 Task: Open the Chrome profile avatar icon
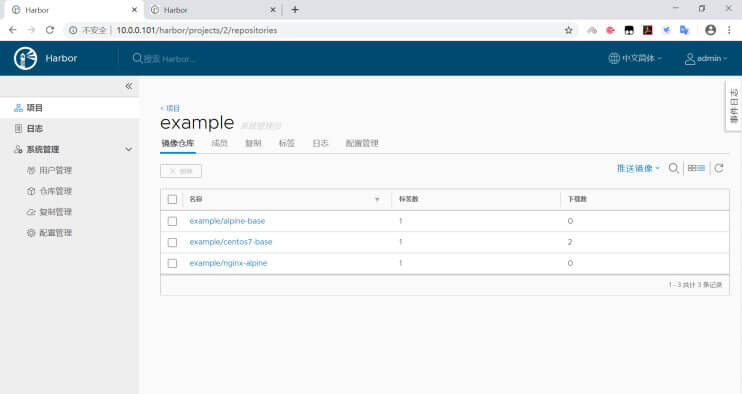pyautogui.click(x=710, y=30)
